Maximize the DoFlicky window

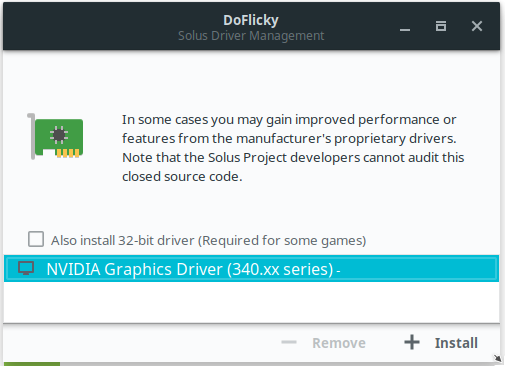[441, 26]
